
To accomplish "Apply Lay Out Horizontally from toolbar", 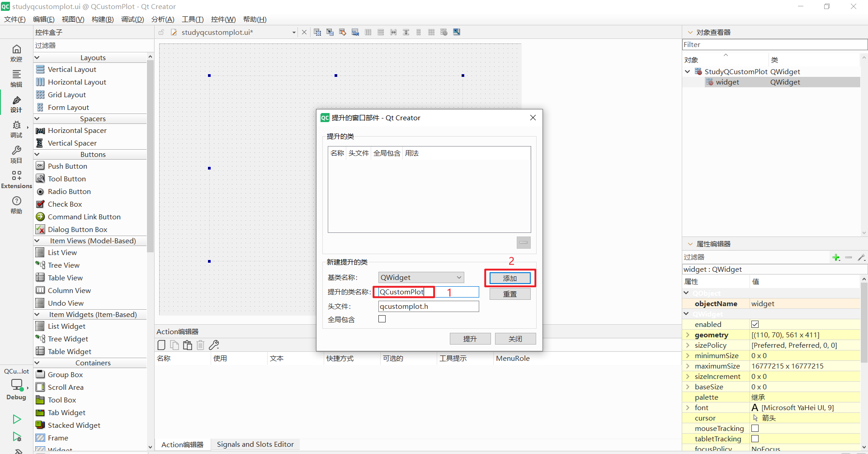I will (x=368, y=32).
